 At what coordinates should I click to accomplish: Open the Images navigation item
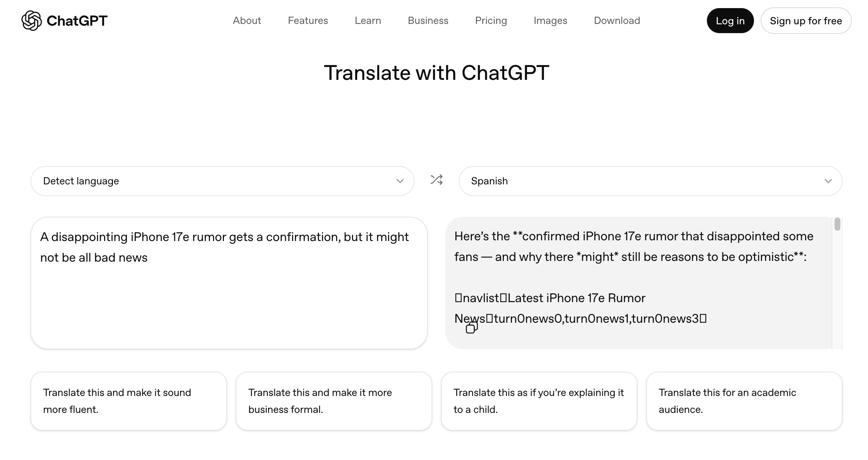coord(550,21)
